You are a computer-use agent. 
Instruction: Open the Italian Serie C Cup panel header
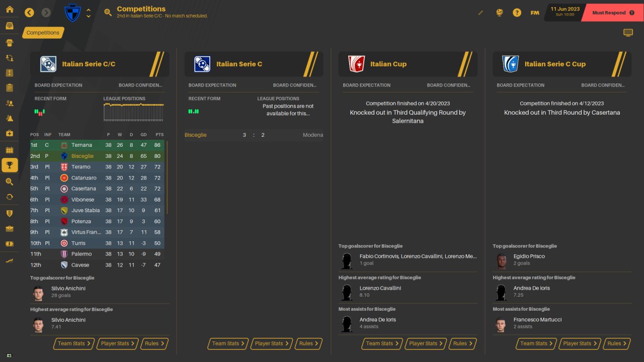[x=562, y=64]
